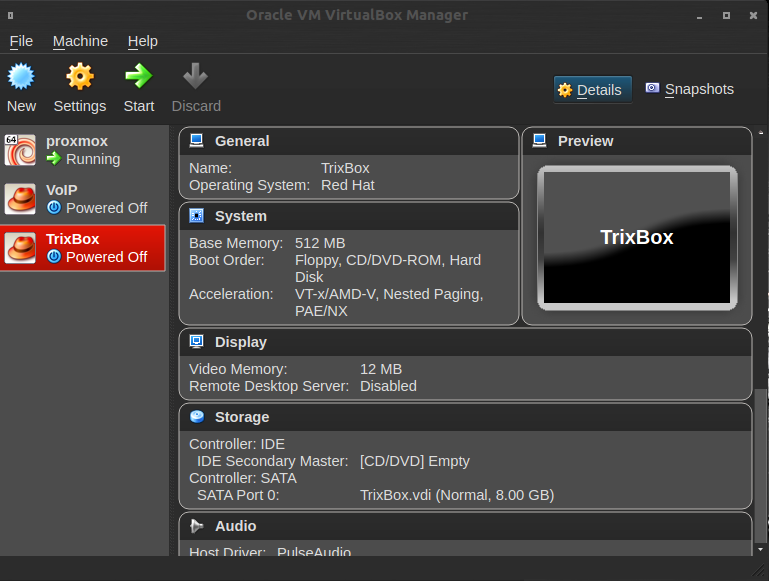This screenshot has width=769, height=581.
Task: Maximize the VirtualBox Manager window
Action: [x=726, y=16]
